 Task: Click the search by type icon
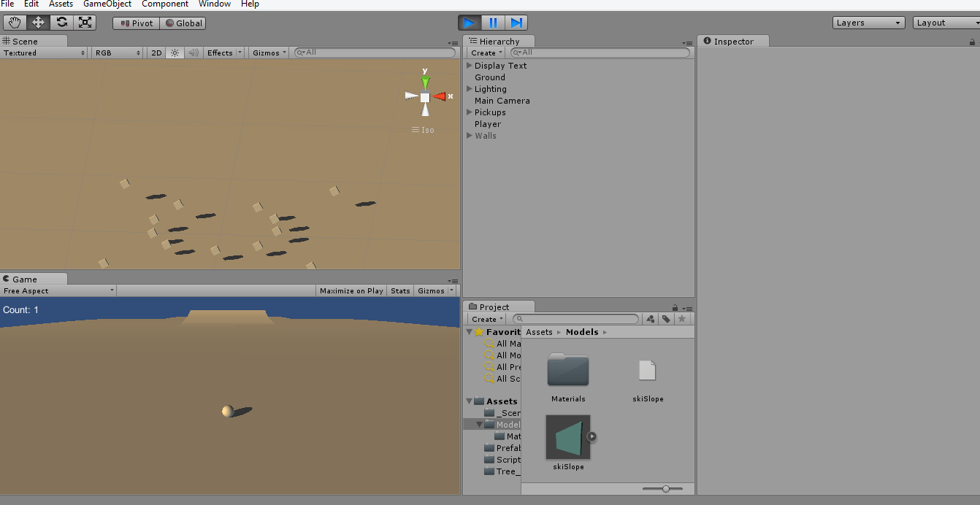pyautogui.click(x=650, y=319)
